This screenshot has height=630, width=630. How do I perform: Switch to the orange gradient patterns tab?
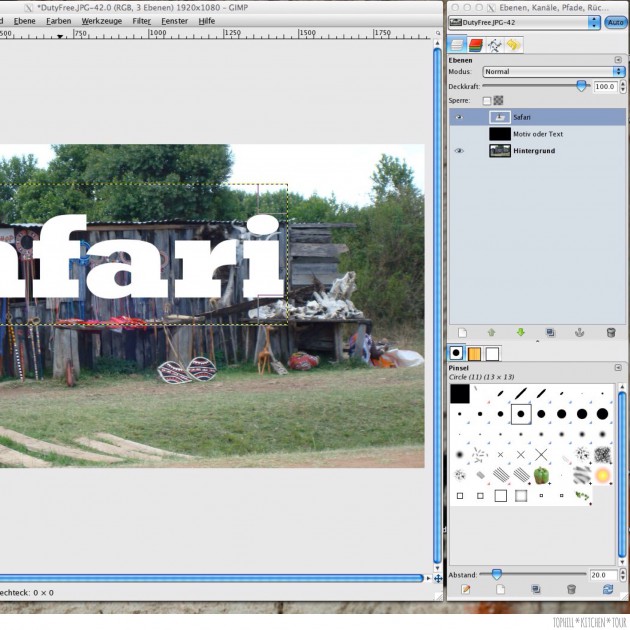475,354
